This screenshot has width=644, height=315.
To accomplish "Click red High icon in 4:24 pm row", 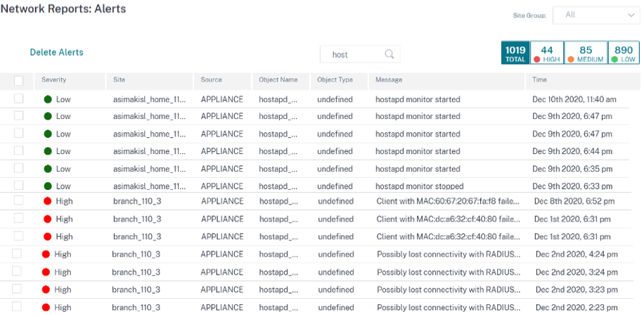I will click(x=46, y=255).
